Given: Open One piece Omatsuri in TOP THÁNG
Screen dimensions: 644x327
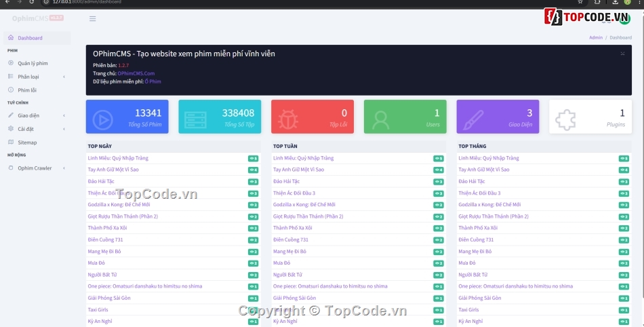Looking at the screenshot, I should [x=515, y=286].
